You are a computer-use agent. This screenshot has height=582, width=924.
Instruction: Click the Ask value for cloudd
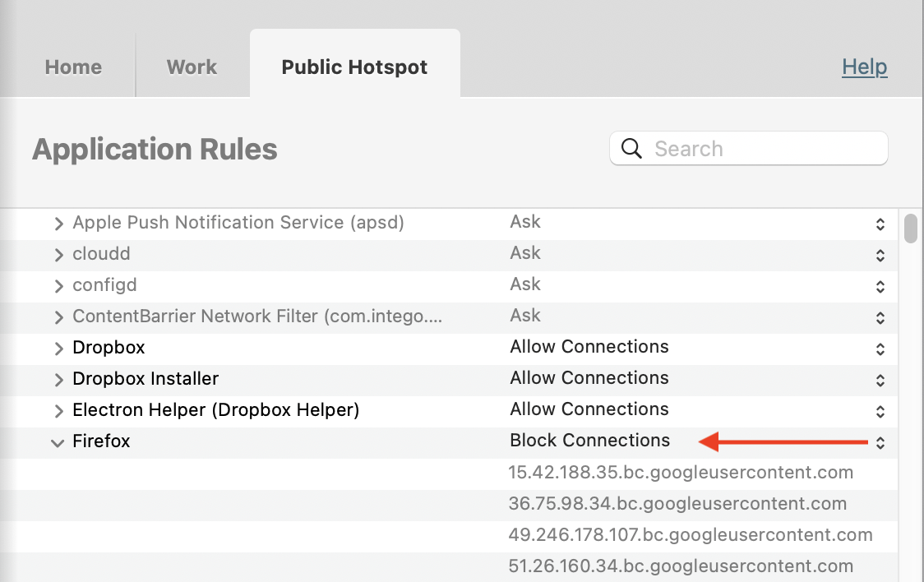click(x=525, y=252)
